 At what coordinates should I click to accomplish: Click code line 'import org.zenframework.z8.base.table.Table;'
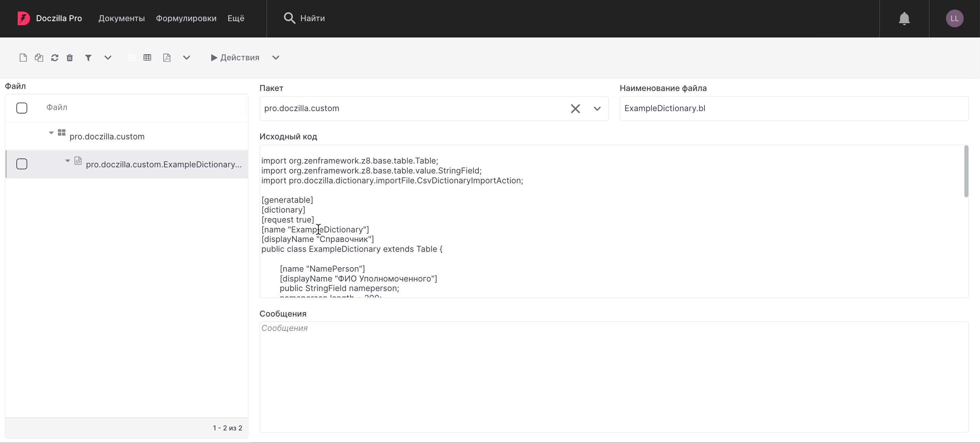[x=350, y=161]
